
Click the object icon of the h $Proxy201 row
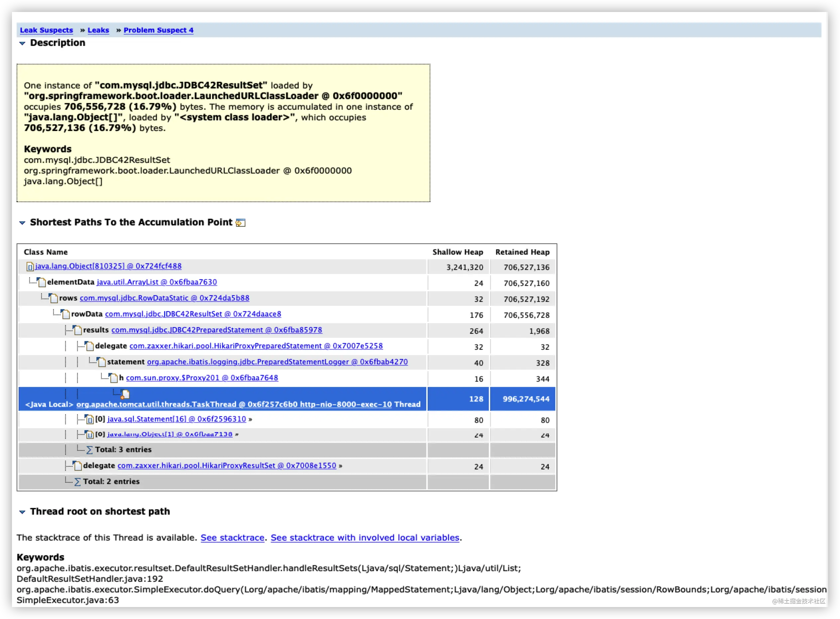pyautogui.click(x=113, y=378)
